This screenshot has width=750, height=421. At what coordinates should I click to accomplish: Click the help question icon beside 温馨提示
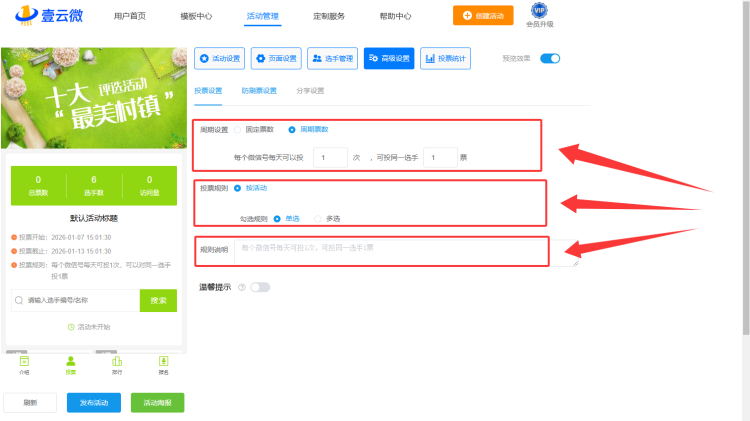click(242, 287)
